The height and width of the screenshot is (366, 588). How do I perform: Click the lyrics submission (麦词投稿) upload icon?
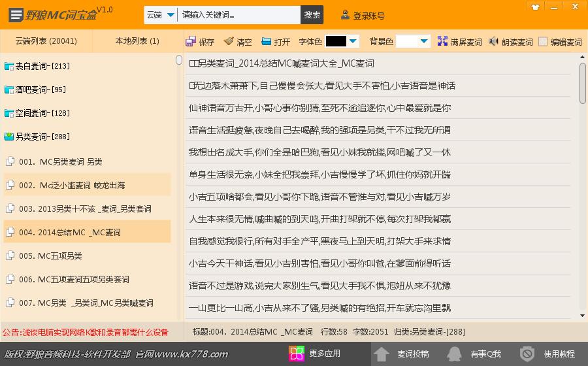click(382, 354)
